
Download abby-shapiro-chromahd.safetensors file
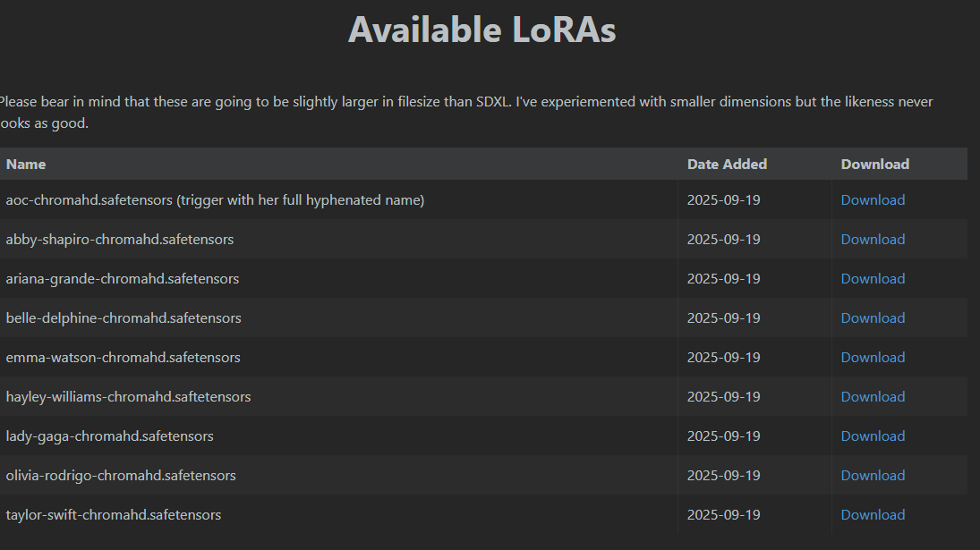point(873,239)
